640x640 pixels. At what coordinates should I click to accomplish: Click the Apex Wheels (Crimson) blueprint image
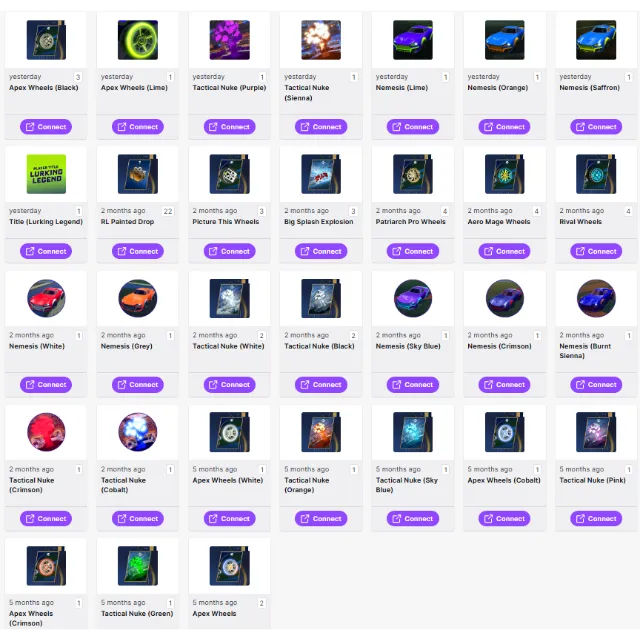pos(46,566)
